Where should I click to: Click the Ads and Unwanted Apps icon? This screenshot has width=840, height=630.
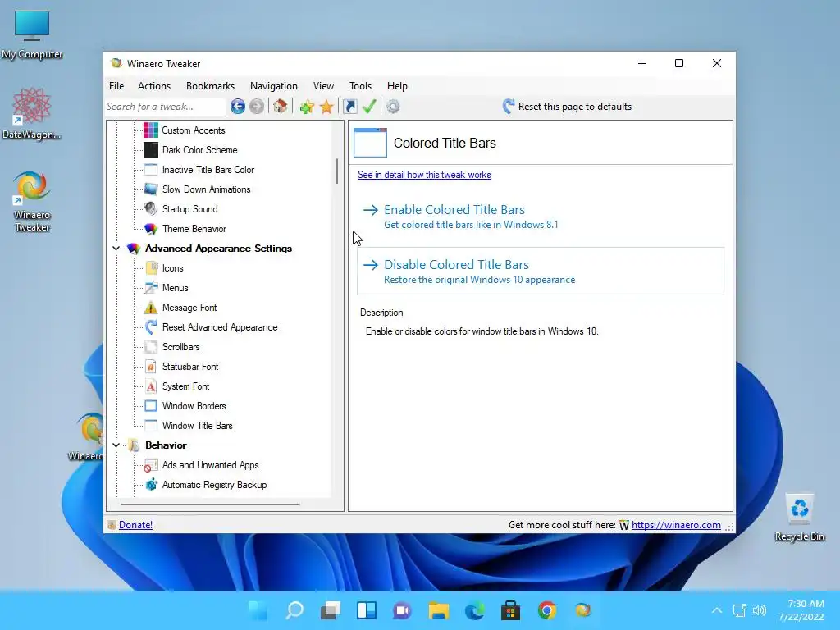[151, 465]
